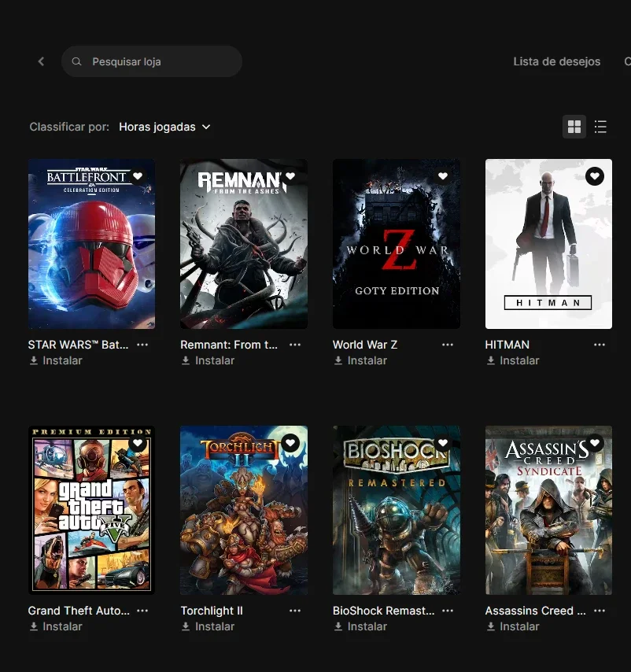Toggle favorite heart on Torchlight II
This screenshot has width=631, height=672.
click(x=290, y=443)
